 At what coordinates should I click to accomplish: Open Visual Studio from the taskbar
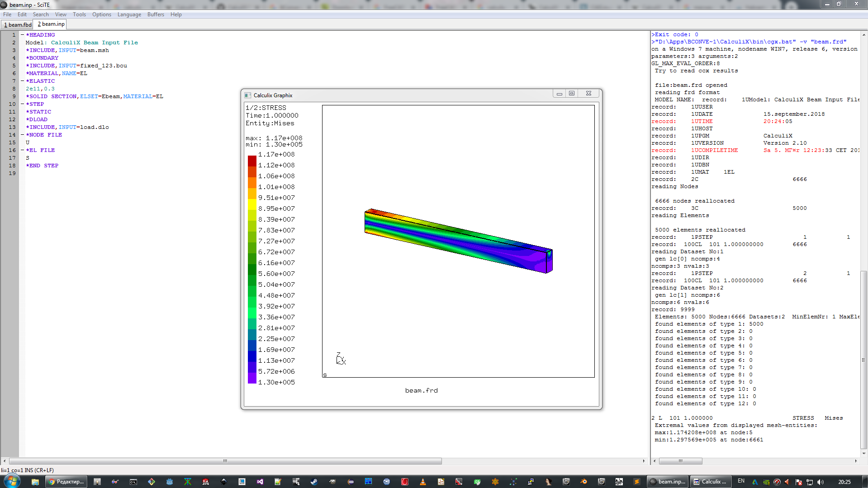[x=260, y=482]
